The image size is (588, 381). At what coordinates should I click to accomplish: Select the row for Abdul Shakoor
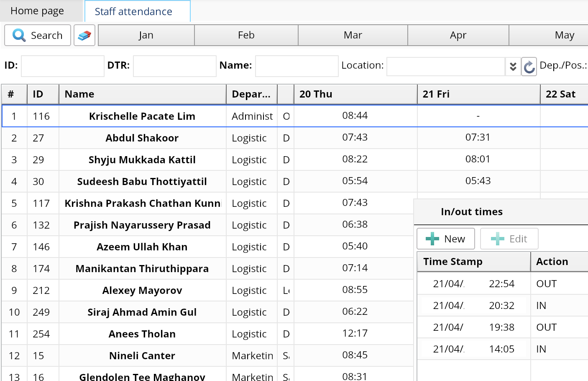142,138
